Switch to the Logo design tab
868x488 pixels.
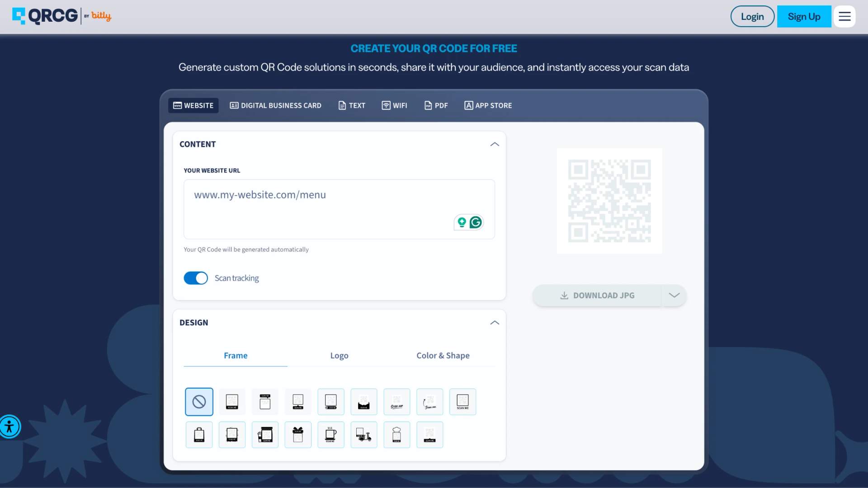coord(339,356)
